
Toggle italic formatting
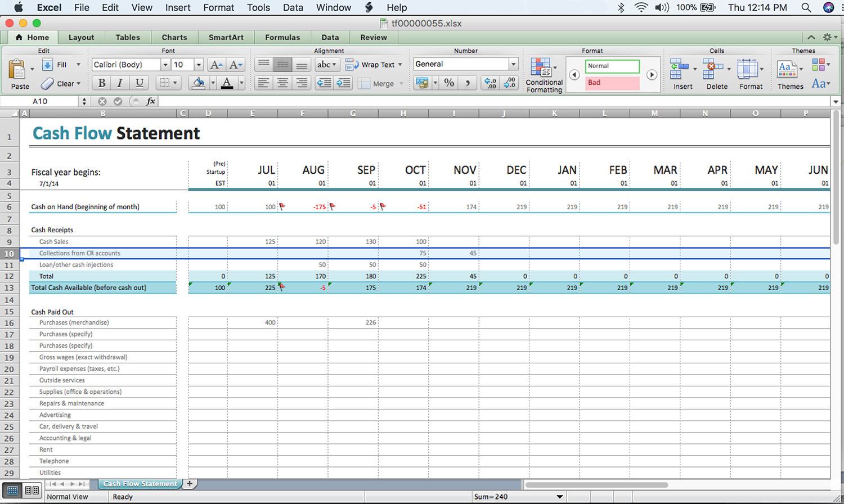121,83
